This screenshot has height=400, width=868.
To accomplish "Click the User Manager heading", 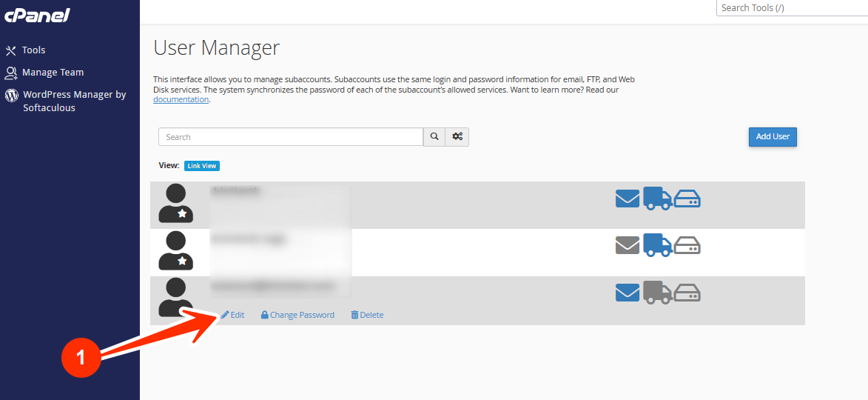I will click(x=217, y=47).
